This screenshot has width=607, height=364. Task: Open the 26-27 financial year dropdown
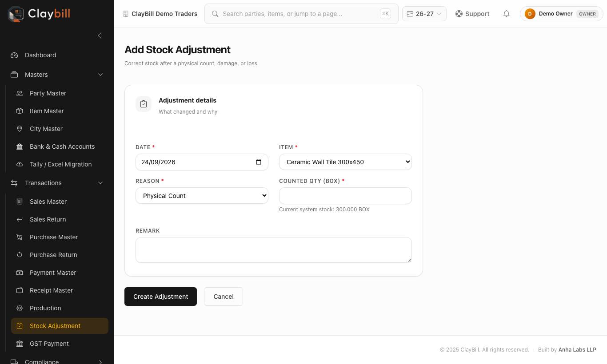click(424, 14)
